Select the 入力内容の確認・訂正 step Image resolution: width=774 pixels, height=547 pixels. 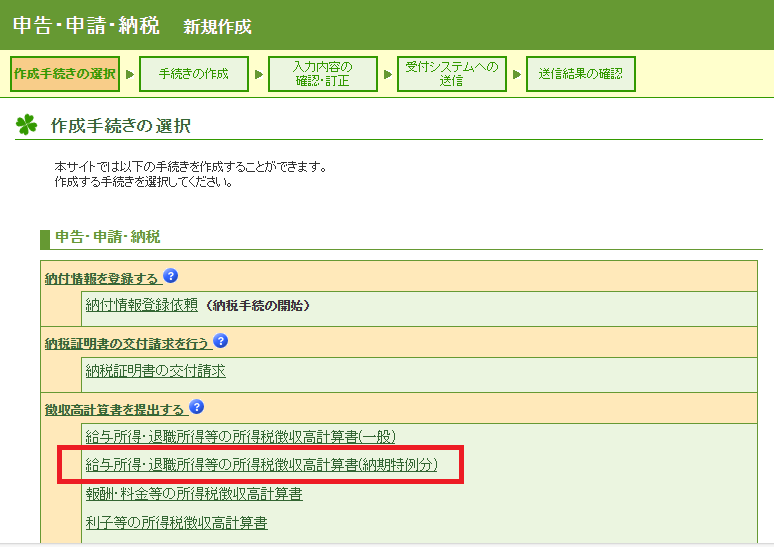(x=323, y=74)
